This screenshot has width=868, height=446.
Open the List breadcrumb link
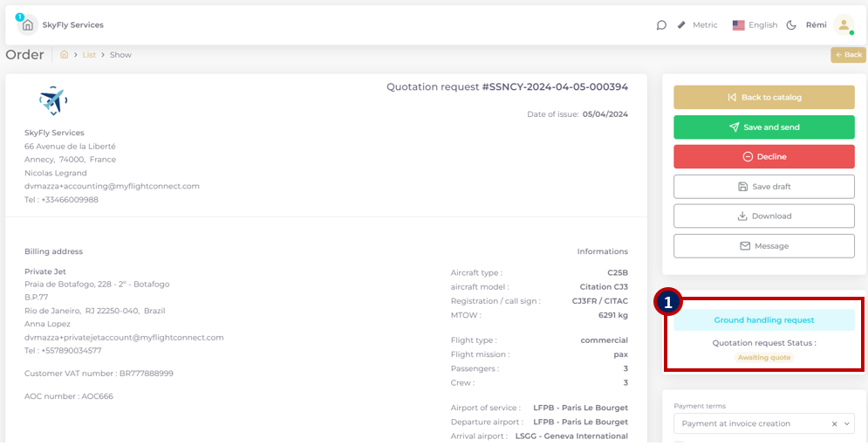click(89, 55)
